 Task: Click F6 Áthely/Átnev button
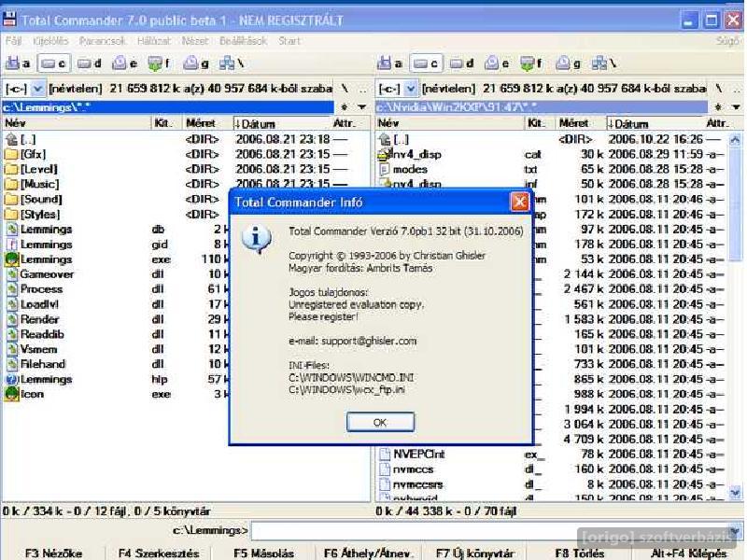368,553
